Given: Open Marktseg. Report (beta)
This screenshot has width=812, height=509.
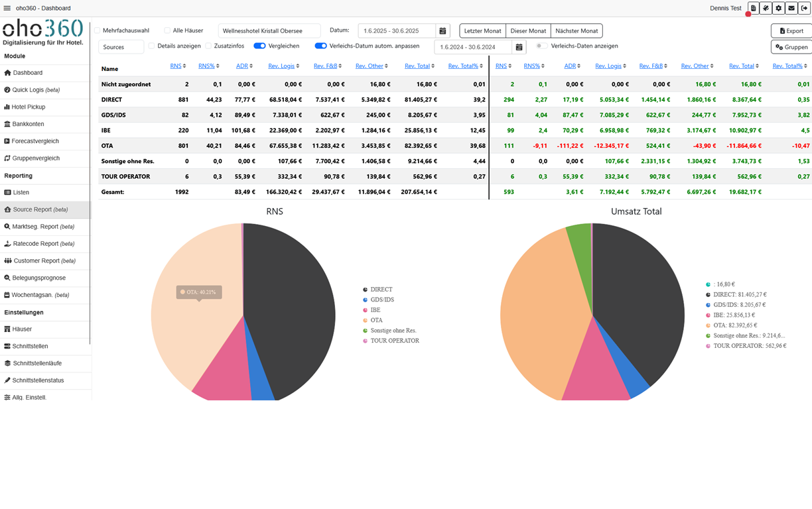Looking at the screenshot, I should pos(44,227).
